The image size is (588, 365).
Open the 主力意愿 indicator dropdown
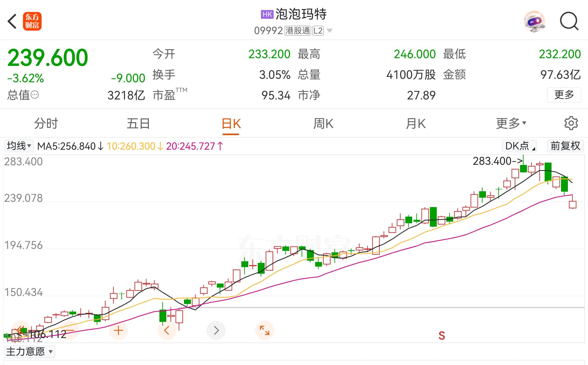tap(30, 352)
